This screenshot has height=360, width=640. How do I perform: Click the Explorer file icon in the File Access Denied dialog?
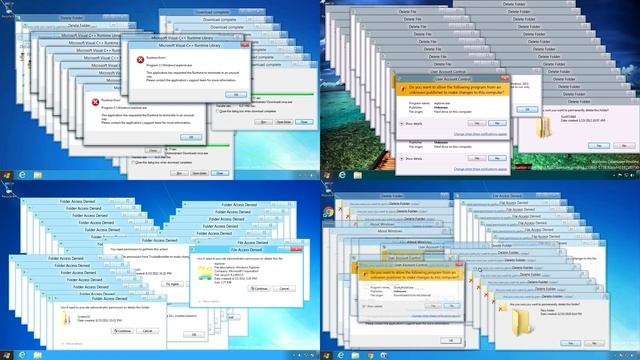204,273
